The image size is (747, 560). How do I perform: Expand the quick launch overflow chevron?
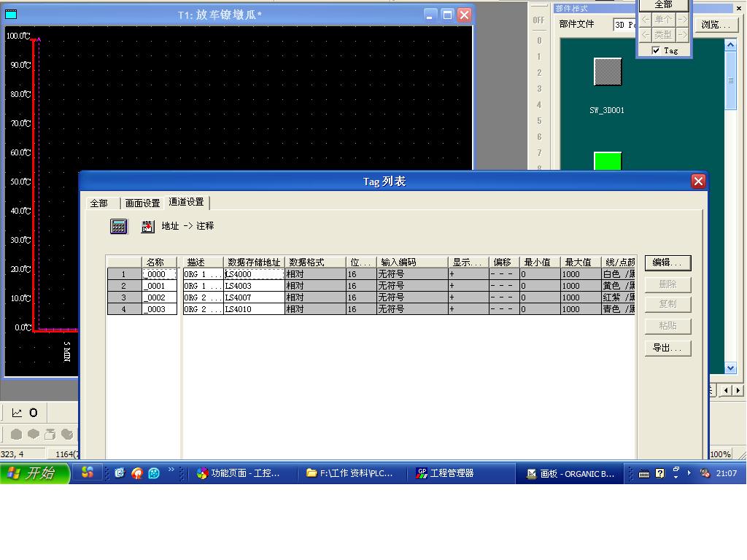(171, 470)
